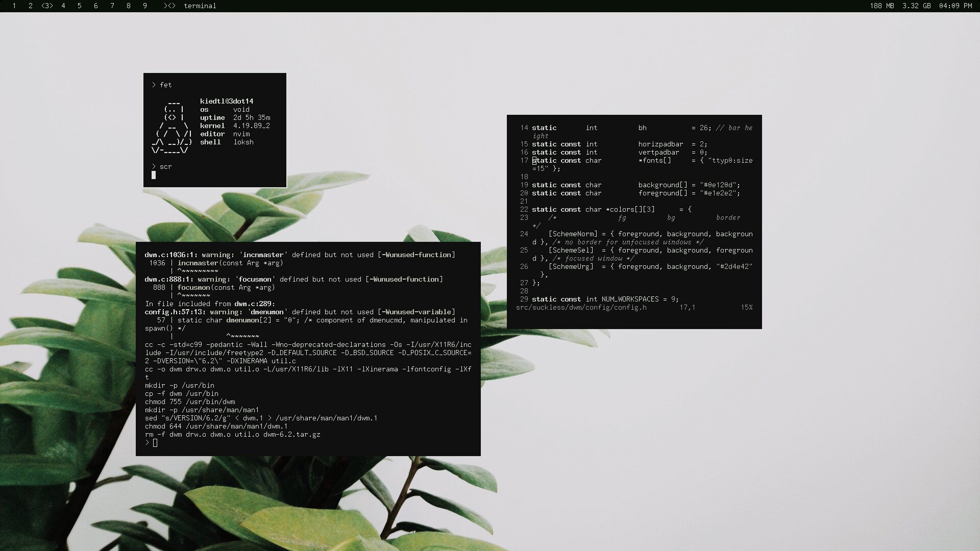Focus the prompt cursor in compile terminal
Image resolution: width=980 pixels, height=551 pixels.
click(155, 443)
